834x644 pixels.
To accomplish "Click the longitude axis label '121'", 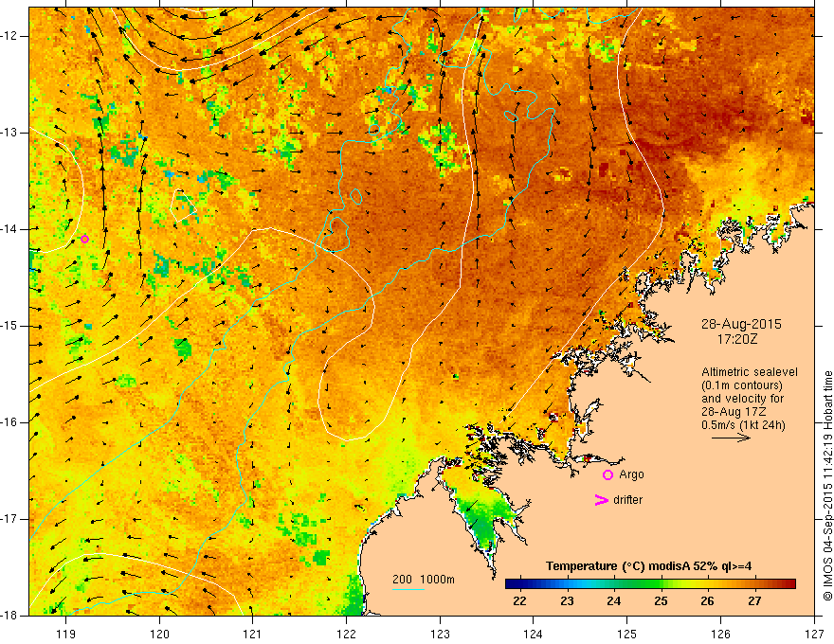I will pyautogui.click(x=253, y=634).
